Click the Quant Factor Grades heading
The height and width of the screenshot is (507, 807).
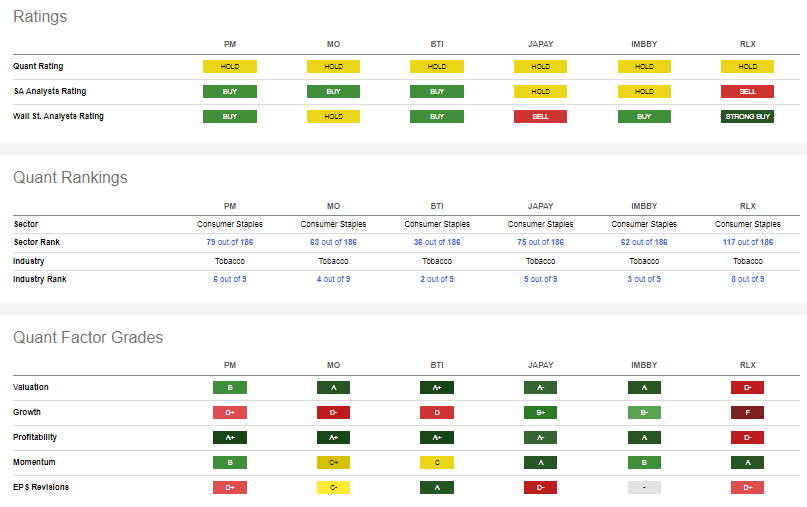(x=88, y=337)
